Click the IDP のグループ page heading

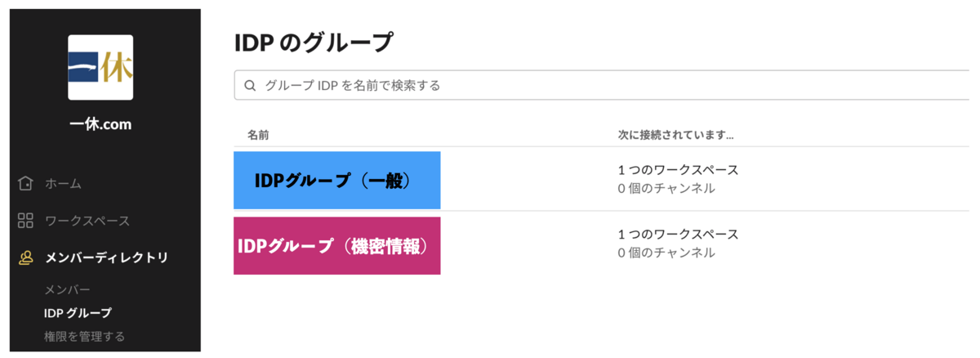(314, 42)
